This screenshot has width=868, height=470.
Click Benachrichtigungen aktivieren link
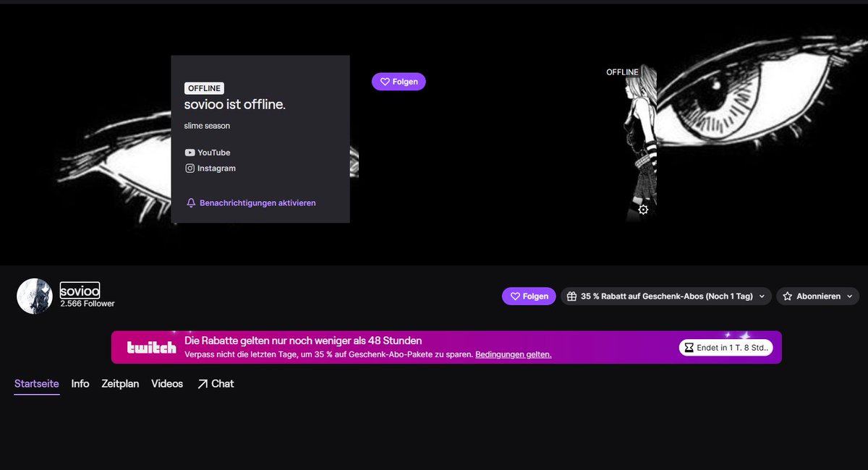[x=251, y=203]
